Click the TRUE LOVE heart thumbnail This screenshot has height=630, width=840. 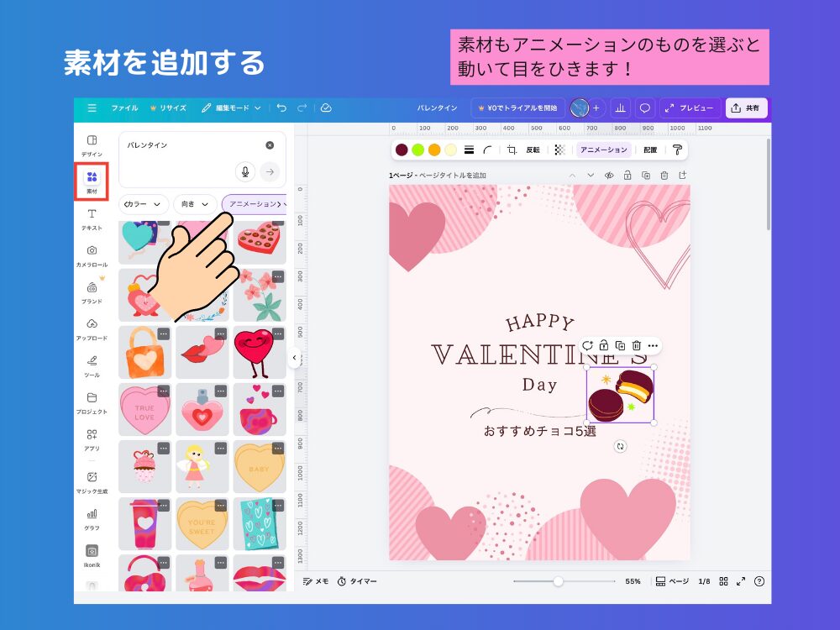click(x=144, y=410)
